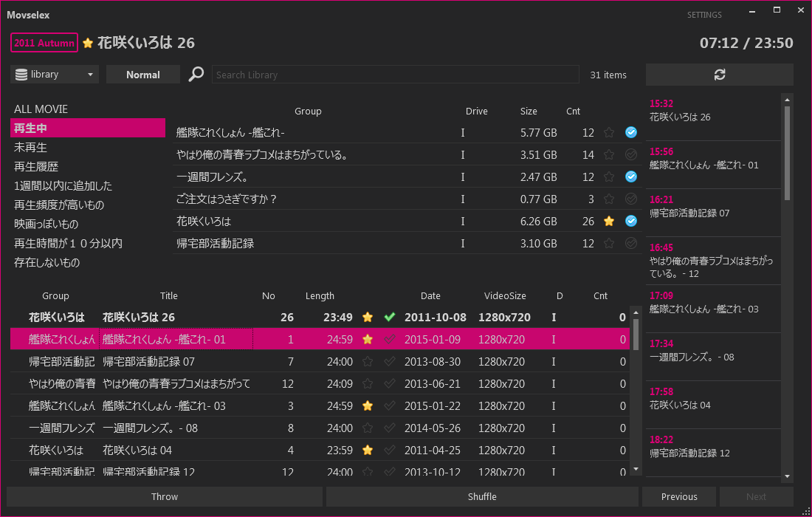Toggle star on 花咲くいろは 04 movie row
The image size is (812, 517).
point(368,451)
